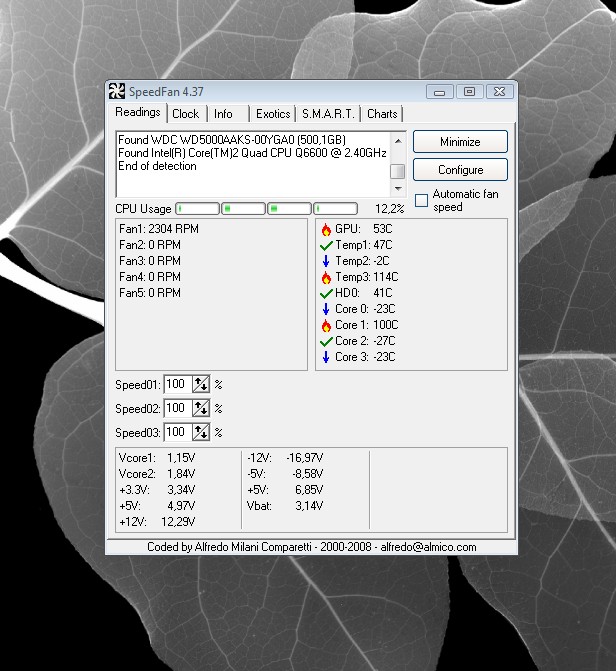
Task: Open the Exotics tab
Action: pos(273,114)
